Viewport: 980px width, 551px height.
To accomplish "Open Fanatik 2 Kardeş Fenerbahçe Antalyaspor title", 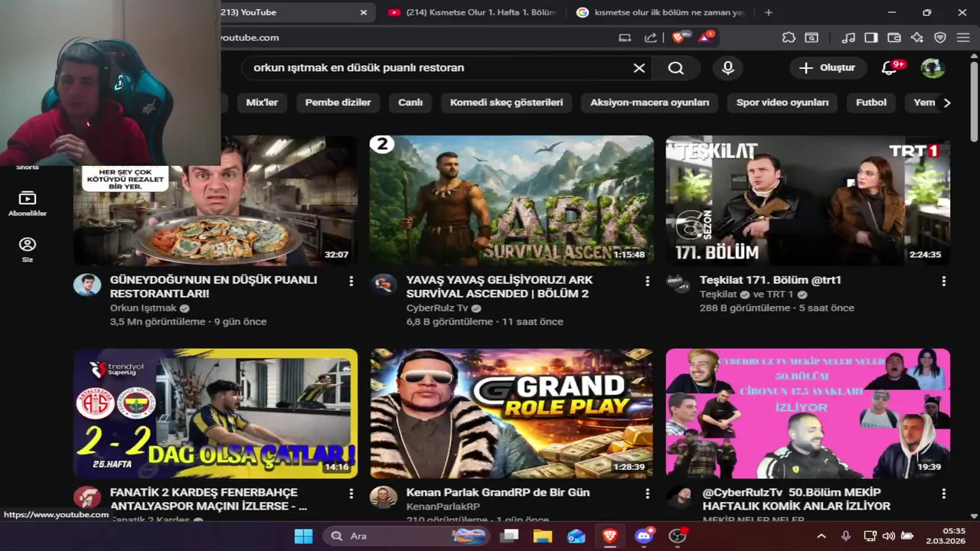I will point(208,499).
